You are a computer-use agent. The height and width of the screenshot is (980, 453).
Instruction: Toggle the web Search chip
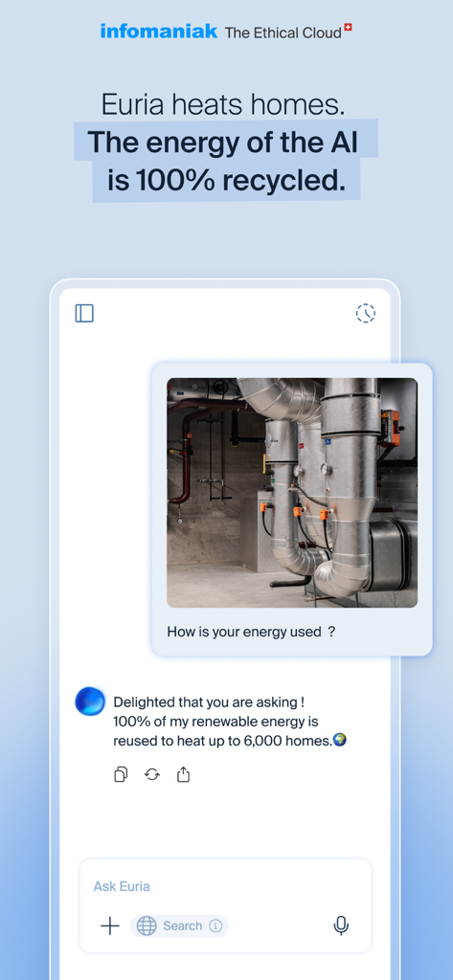tap(179, 925)
